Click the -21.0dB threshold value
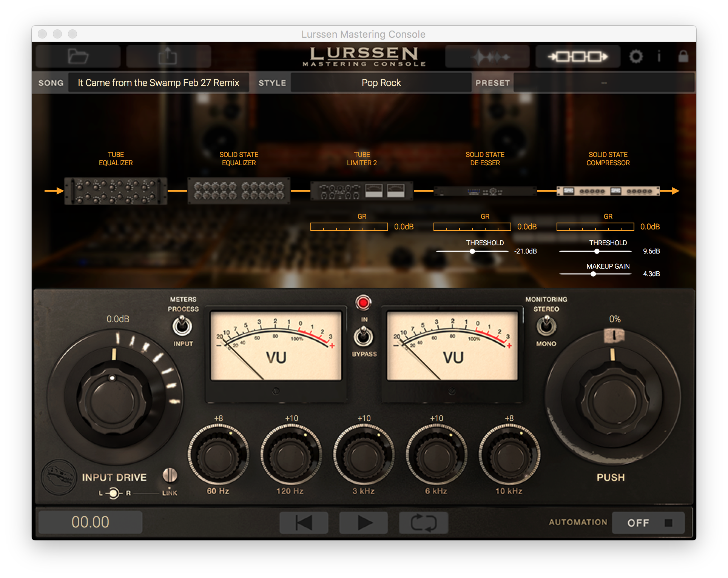This screenshot has height=578, width=728. click(525, 251)
